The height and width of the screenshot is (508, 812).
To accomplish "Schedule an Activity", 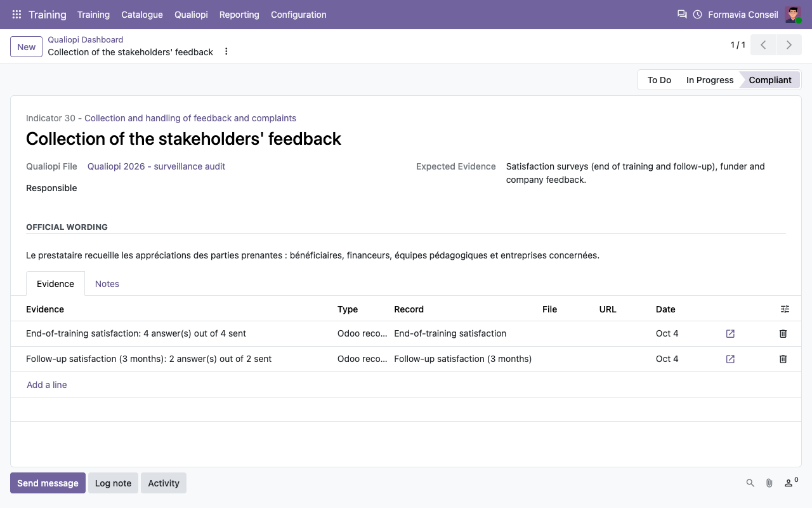I will tap(164, 483).
